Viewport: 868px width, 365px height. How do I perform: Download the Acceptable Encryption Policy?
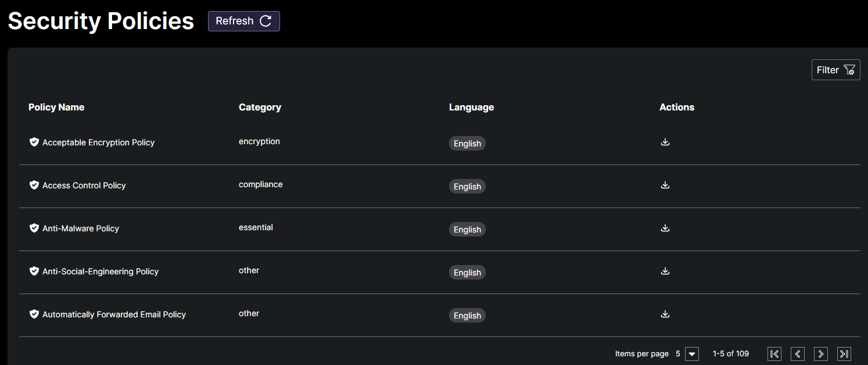tap(665, 142)
